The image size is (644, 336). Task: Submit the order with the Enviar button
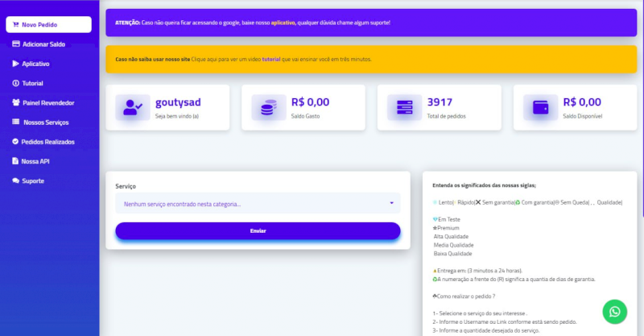pos(258,230)
